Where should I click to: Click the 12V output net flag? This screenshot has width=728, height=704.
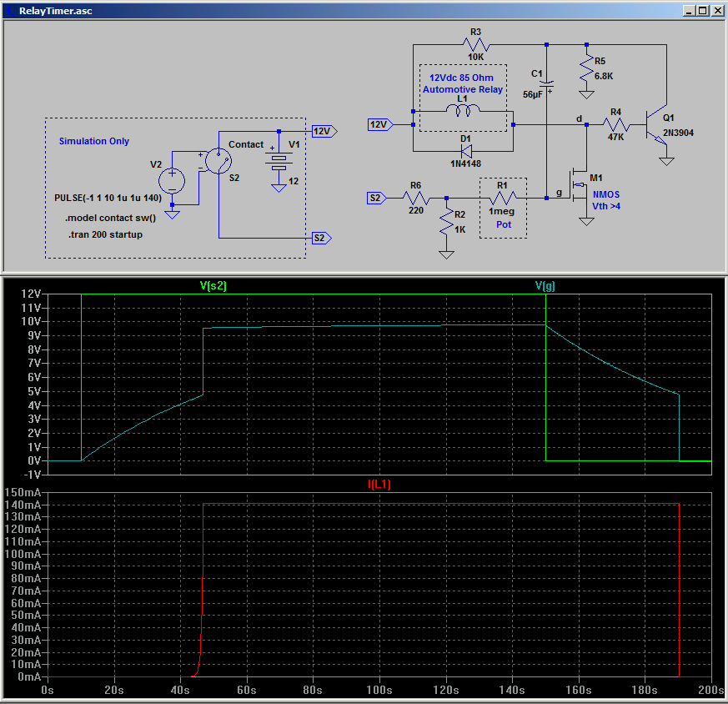coord(324,132)
